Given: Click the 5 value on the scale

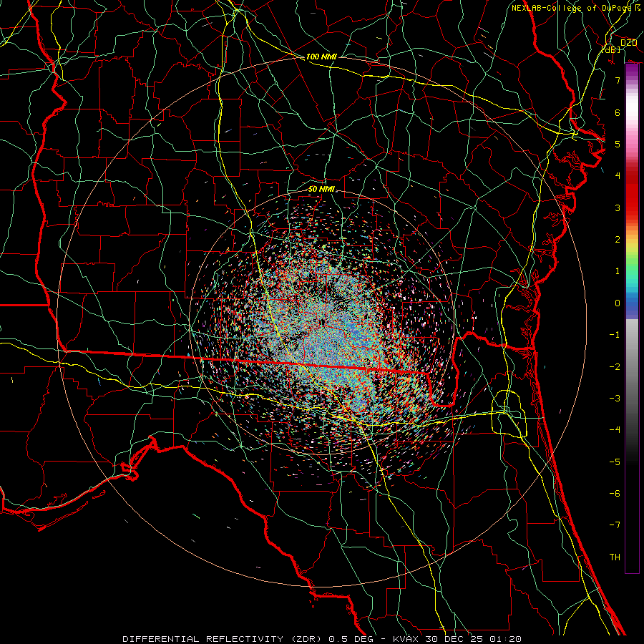Looking at the screenshot, I should (618, 144).
